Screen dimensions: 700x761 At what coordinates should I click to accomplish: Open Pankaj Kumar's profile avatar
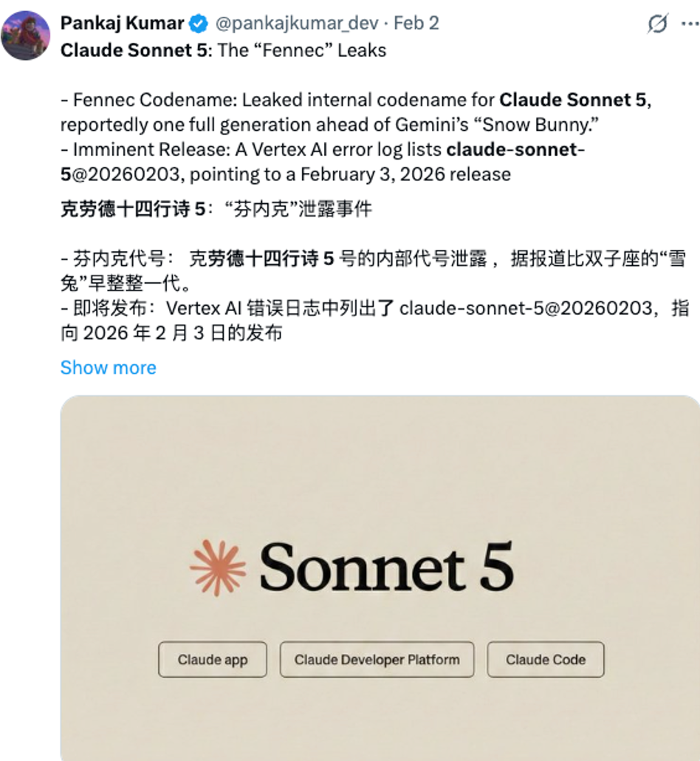[25, 35]
